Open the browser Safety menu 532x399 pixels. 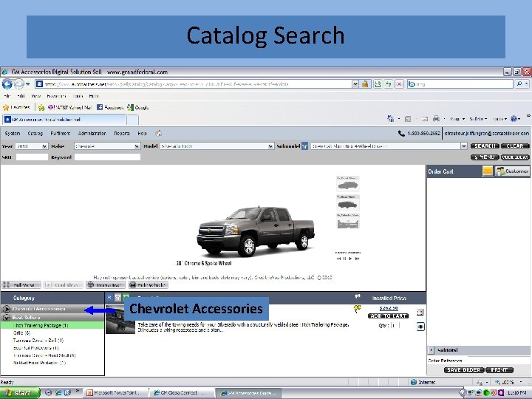click(478, 119)
